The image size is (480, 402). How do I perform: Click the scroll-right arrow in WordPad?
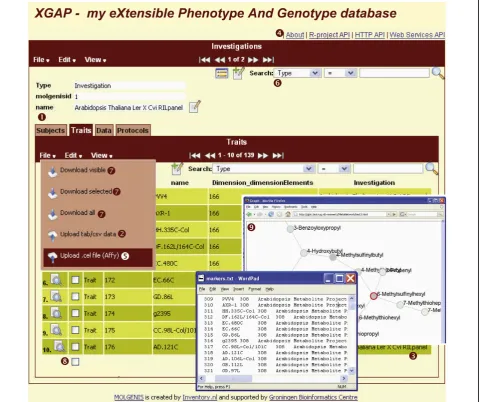coord(344,379)
